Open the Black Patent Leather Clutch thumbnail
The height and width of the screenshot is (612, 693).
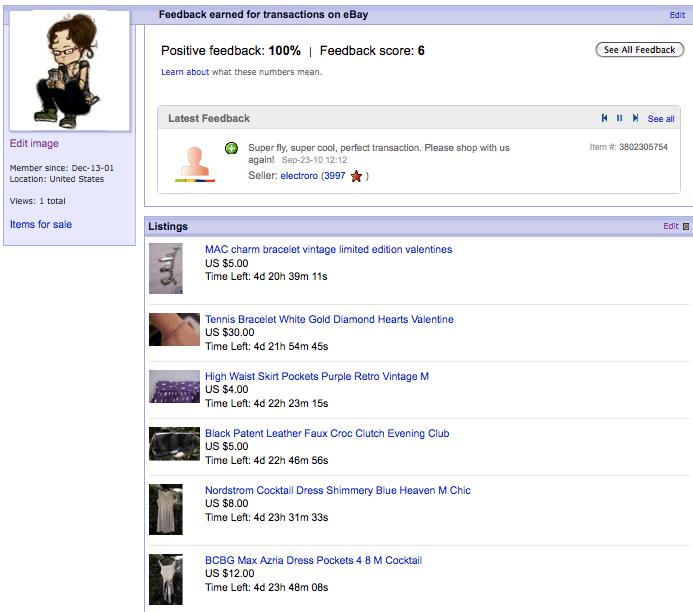(x=174, y=443)
